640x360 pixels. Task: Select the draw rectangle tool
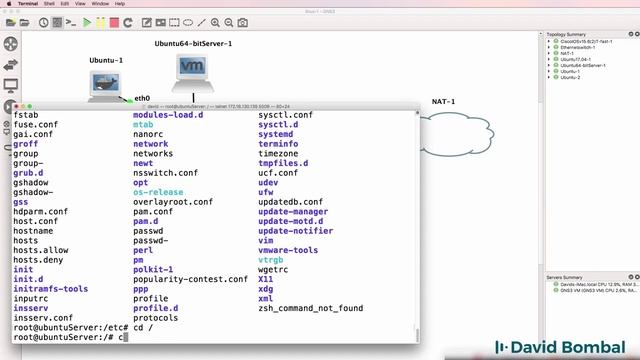tap(174, 23)
